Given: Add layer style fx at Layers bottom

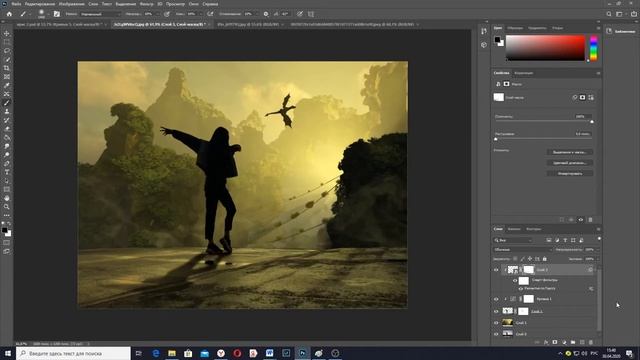Looking at the screenshot, I should [546, 342].
